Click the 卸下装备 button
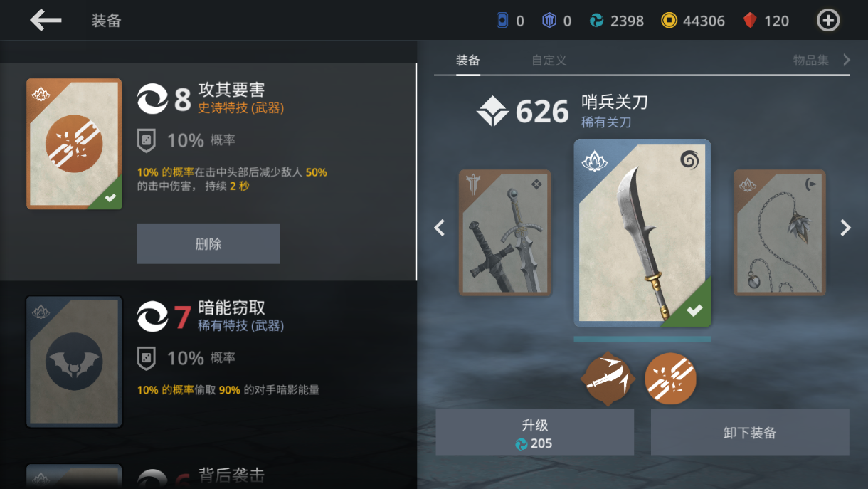Viewport: 868px width, 489px height. (x=750, y=432)
